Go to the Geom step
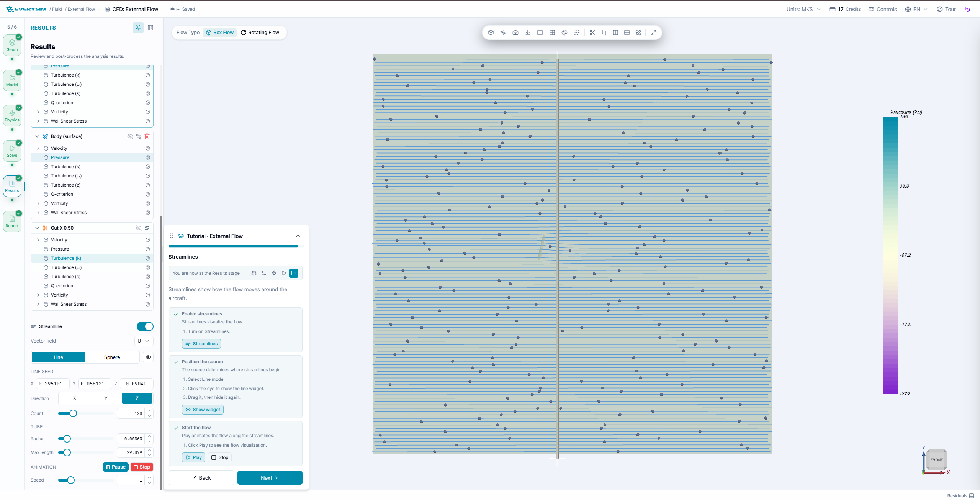This screenshot has width=980, height=500. [x=12, y=45]
